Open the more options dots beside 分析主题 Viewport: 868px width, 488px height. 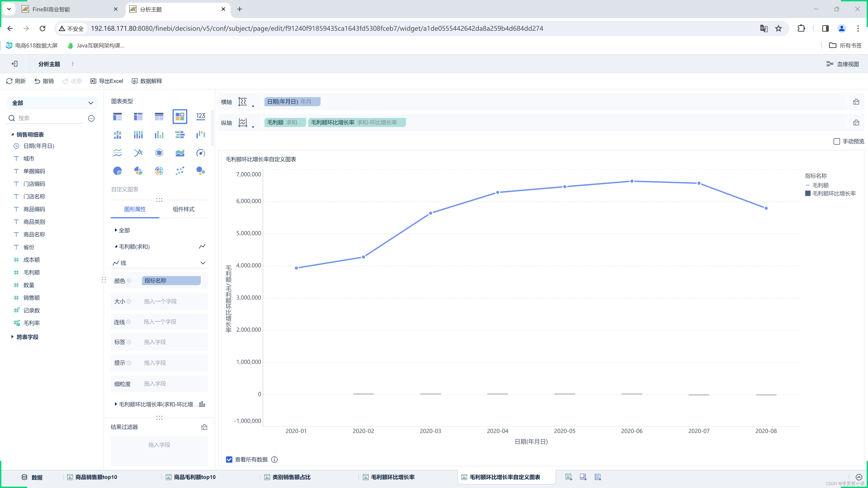(73, 64)
